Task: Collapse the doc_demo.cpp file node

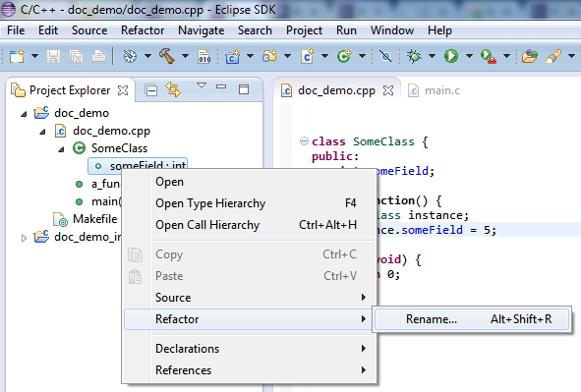Action: pyautogui.click(x=42, y=132)
